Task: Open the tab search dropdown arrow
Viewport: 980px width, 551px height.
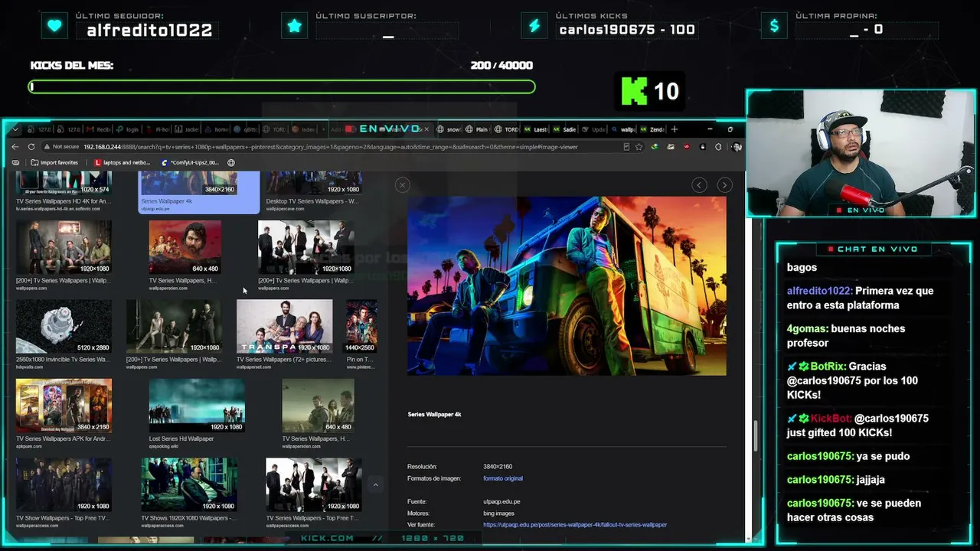Action: point(15,129)
